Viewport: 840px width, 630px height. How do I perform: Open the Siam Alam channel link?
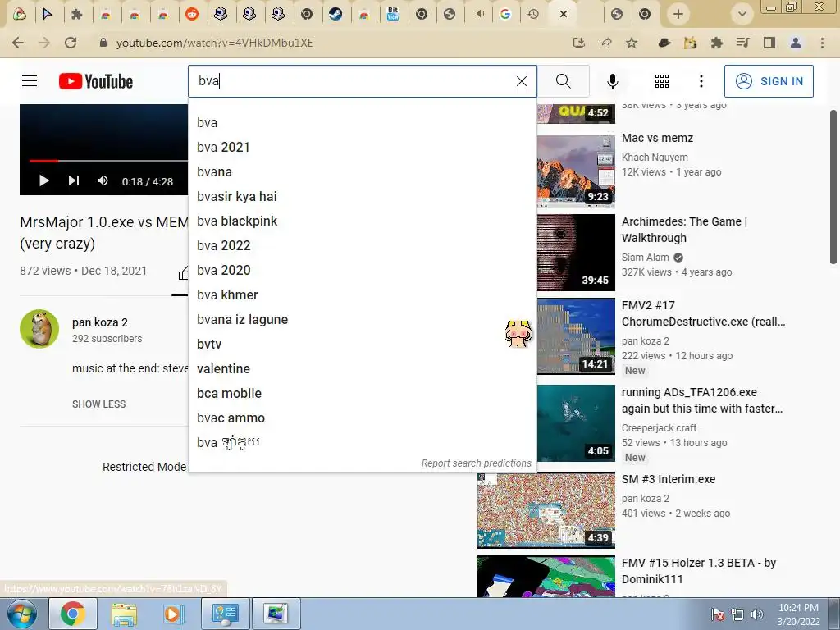point(645,257)
